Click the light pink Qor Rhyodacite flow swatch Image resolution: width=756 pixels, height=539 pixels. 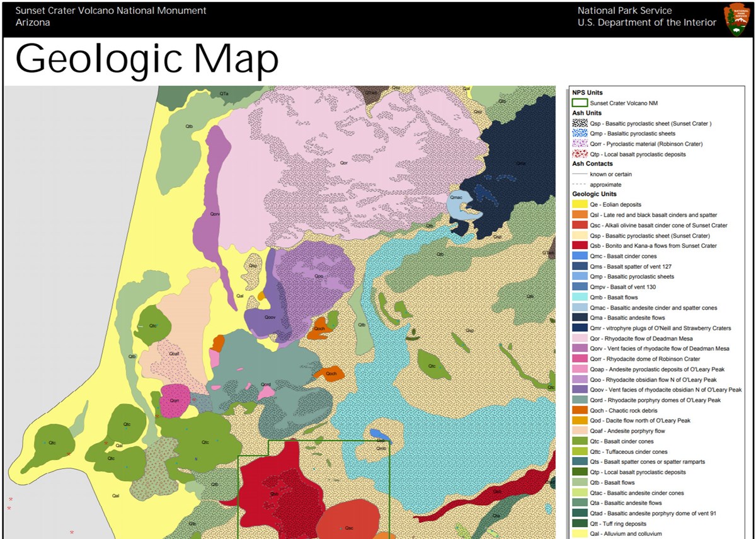tap(580, 339)
